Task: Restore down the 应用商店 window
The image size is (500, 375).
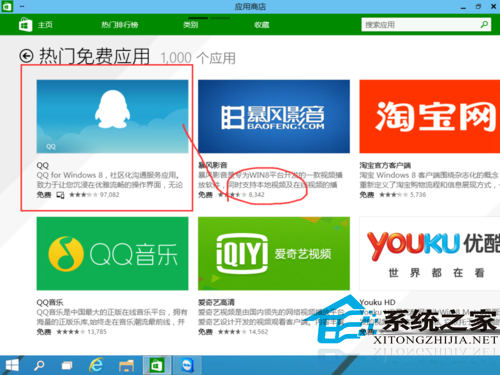Action: click(478, 6)
